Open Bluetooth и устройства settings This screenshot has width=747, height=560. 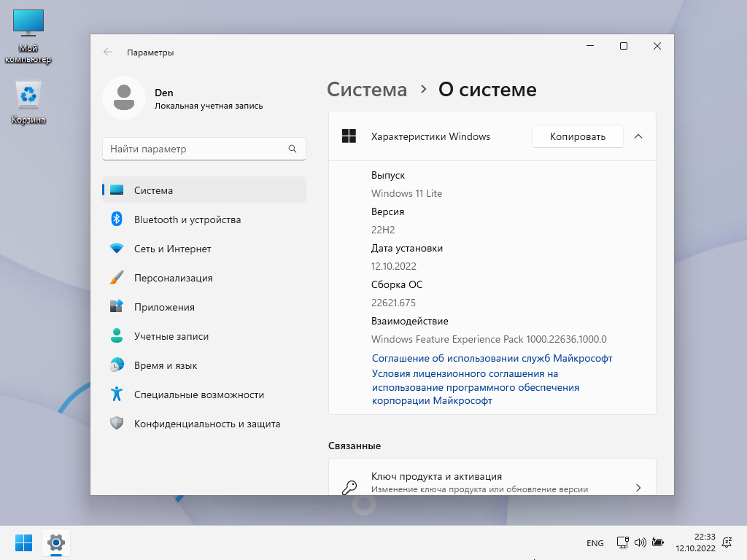tap(187, 219)
